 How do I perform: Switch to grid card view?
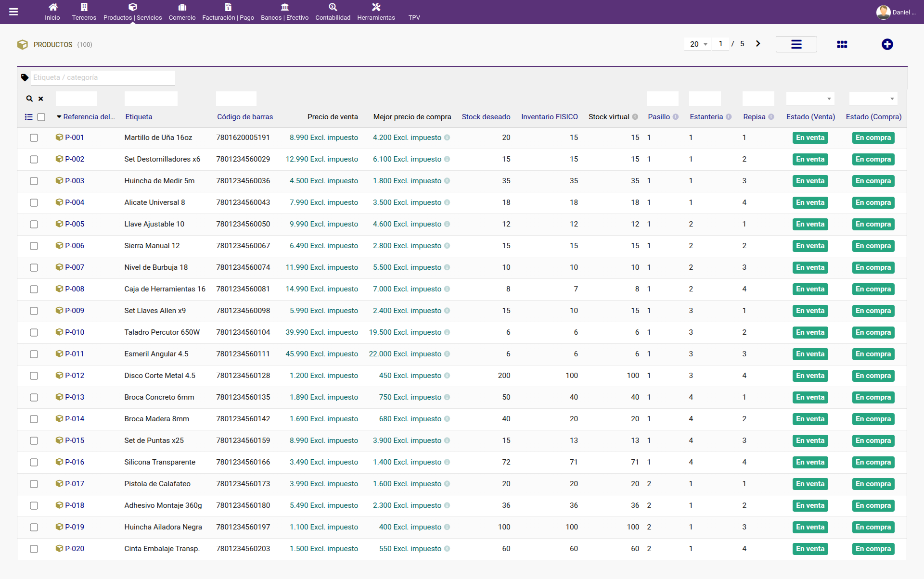[842, 44]
